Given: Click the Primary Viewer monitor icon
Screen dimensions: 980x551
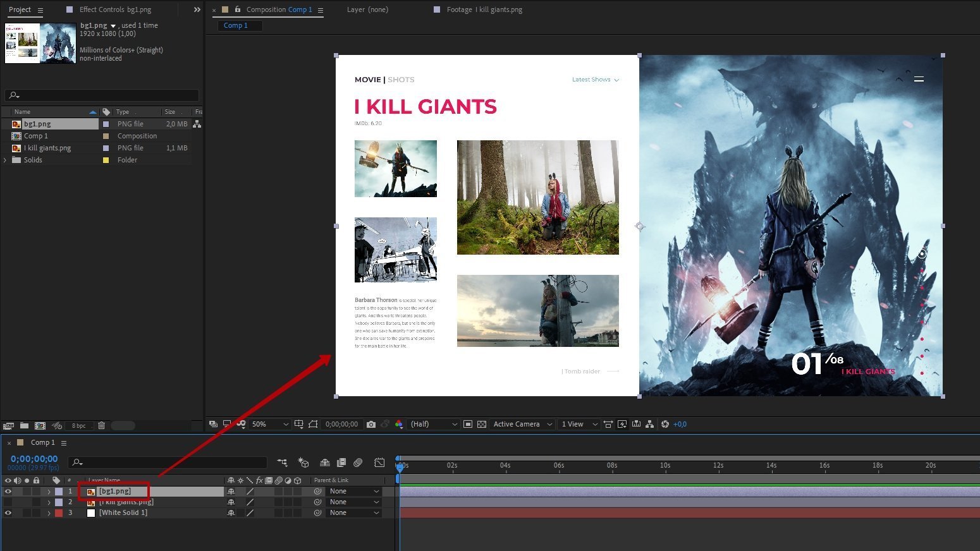Looking at the screenshot, I should (226, 424).
